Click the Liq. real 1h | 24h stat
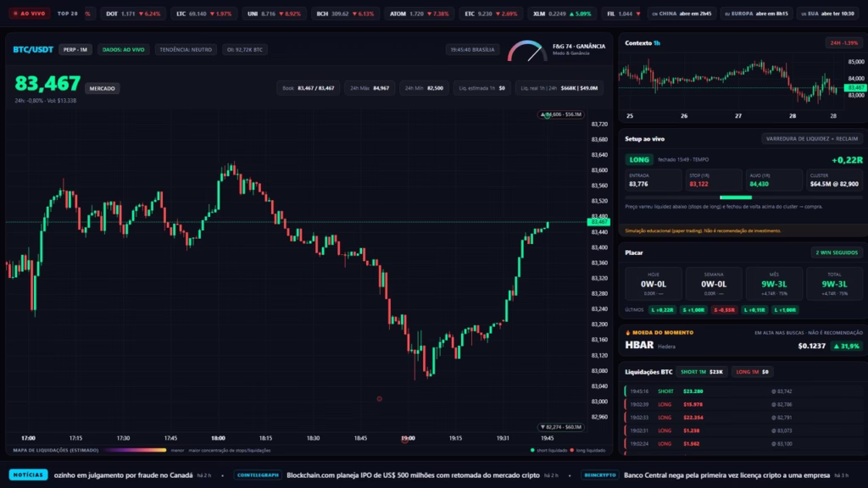The image size is (868, 488). pyautogui.click(x=559, y=88)
